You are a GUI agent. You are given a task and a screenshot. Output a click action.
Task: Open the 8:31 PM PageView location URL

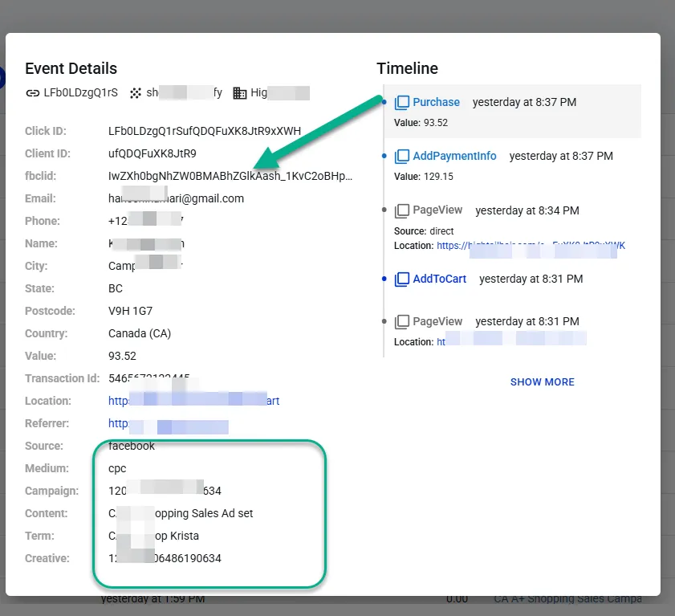pyautogui.click(x=511, y=341)
